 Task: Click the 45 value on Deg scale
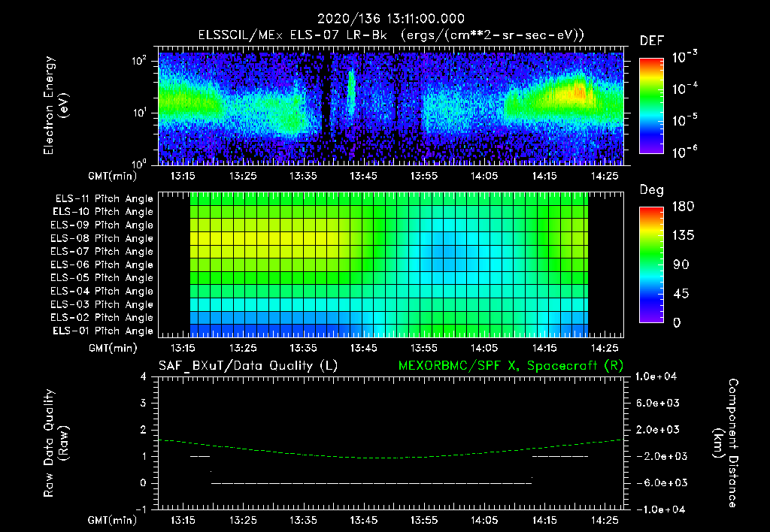[681, 294]
